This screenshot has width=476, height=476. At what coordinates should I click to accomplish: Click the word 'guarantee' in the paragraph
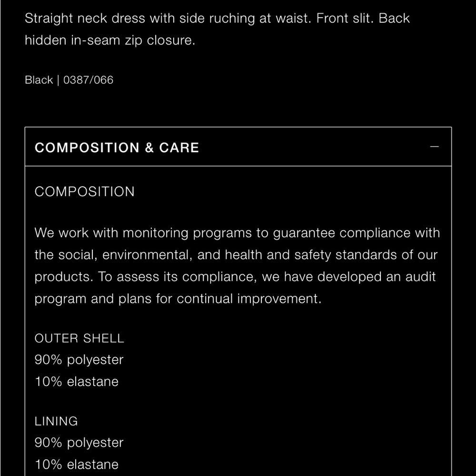pos(304,233)
